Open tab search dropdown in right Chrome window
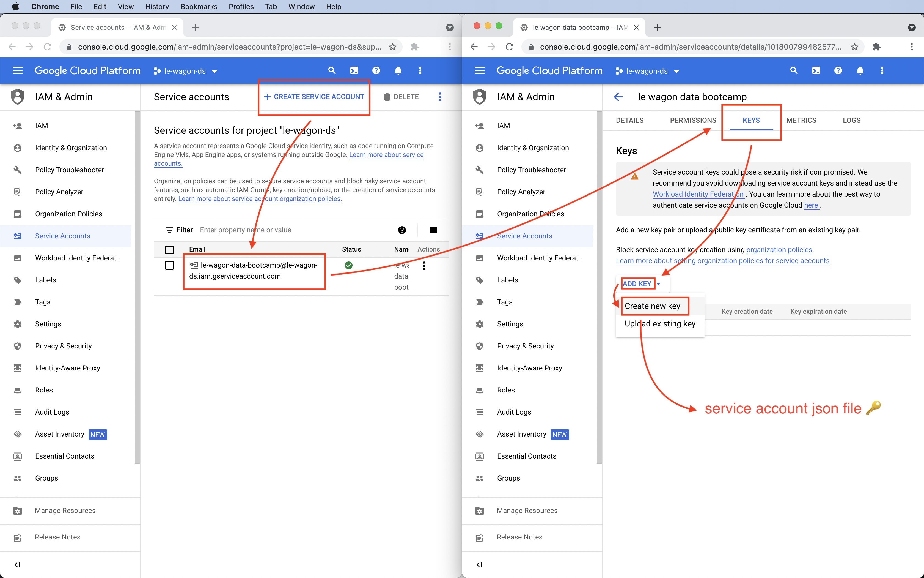The height and width of the screenshot is (578, 924). pyautogui.click(x=912, y=28)
